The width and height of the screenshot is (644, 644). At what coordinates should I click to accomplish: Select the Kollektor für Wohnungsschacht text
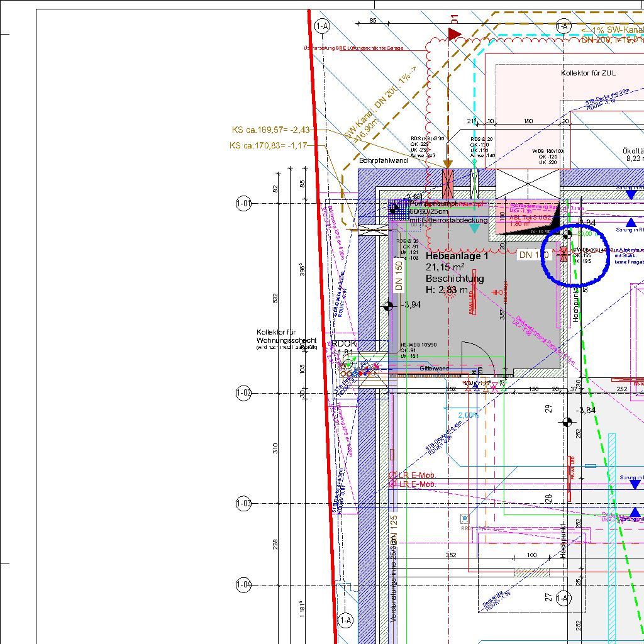tap(286, 336)
